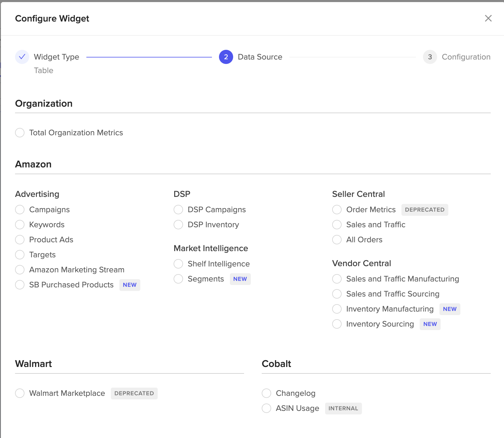
Task: Click INTERNAL badge beside ASIN Usage
Action: tap(343, 409)
